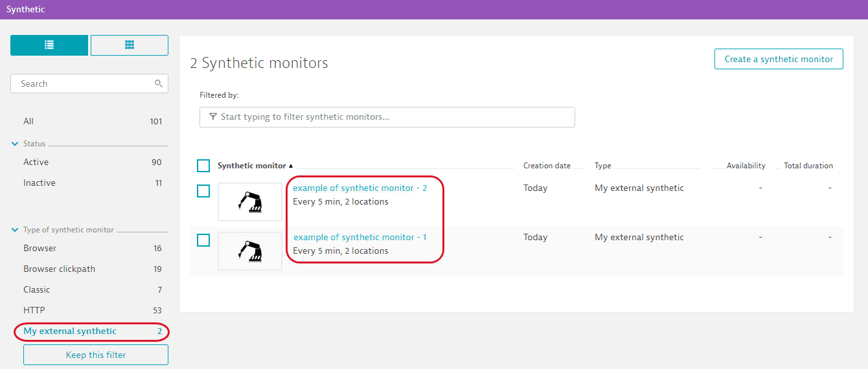Screen dimensions: 868x369
Task: Collapse the Status filter section
Action: pyautogui.click(x=15, y=144)
